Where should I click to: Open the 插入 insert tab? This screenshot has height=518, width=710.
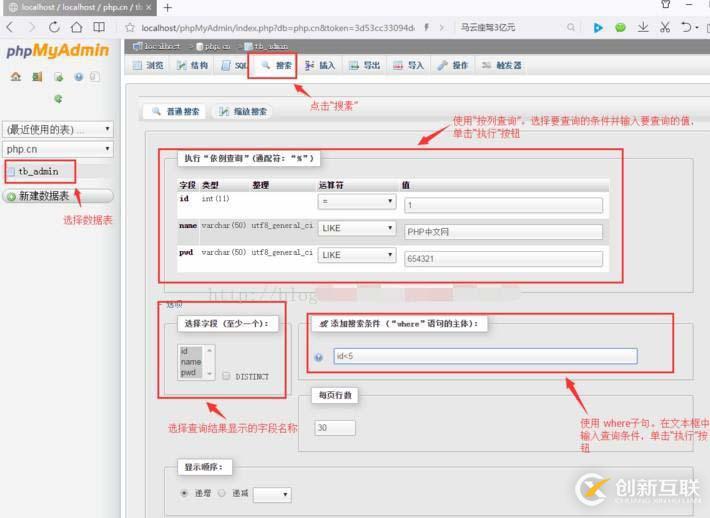(x=320, y=65)
